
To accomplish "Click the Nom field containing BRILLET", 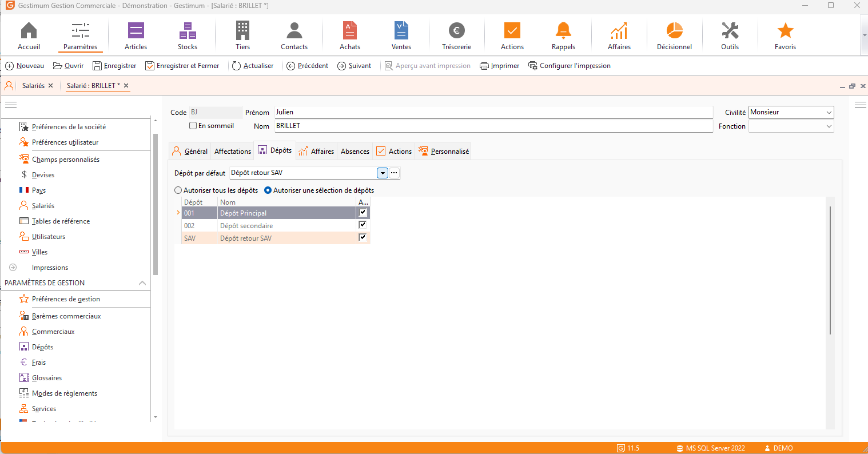I will click(x=493, y=126).
